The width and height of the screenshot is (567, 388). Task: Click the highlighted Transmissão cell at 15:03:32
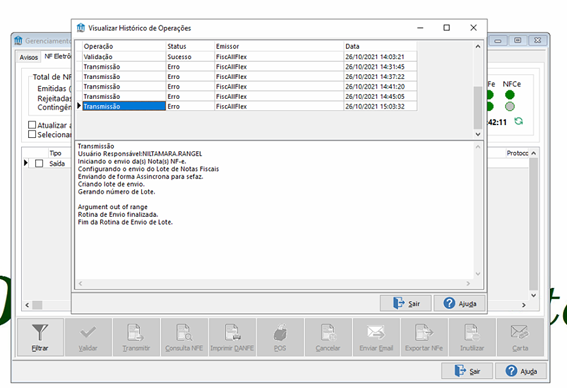tap(124, 106)
